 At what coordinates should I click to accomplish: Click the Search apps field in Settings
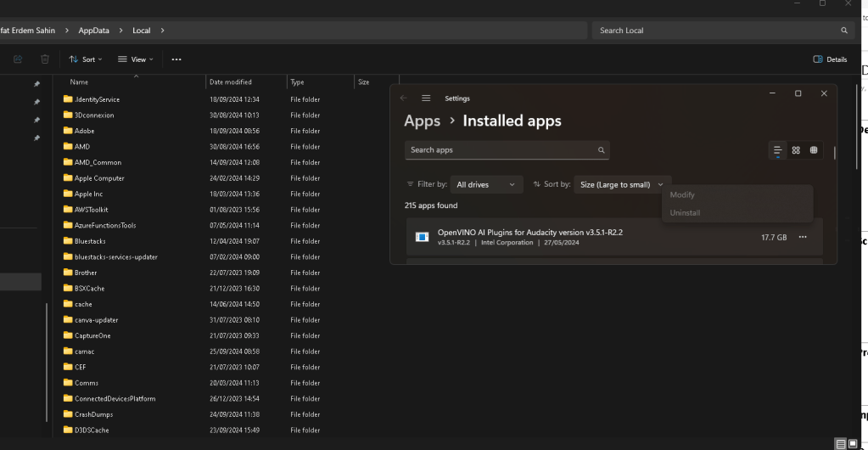tap(507, 150)
